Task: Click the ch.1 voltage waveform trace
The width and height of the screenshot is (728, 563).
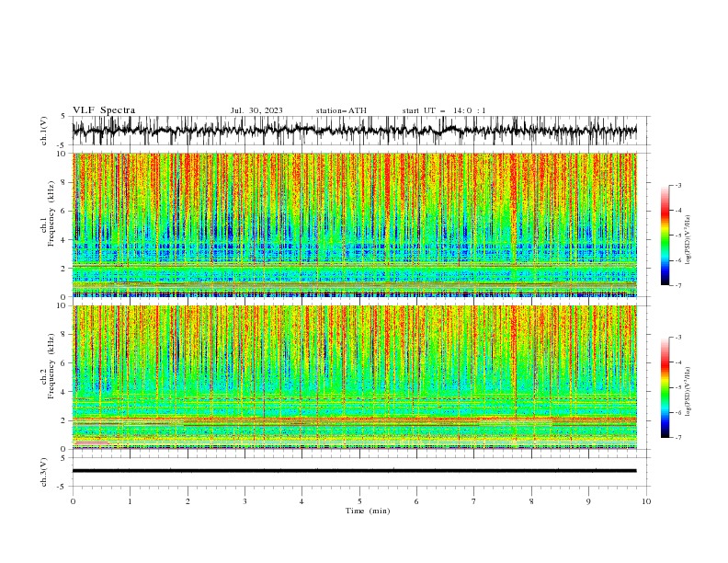Action: [354, 131]
